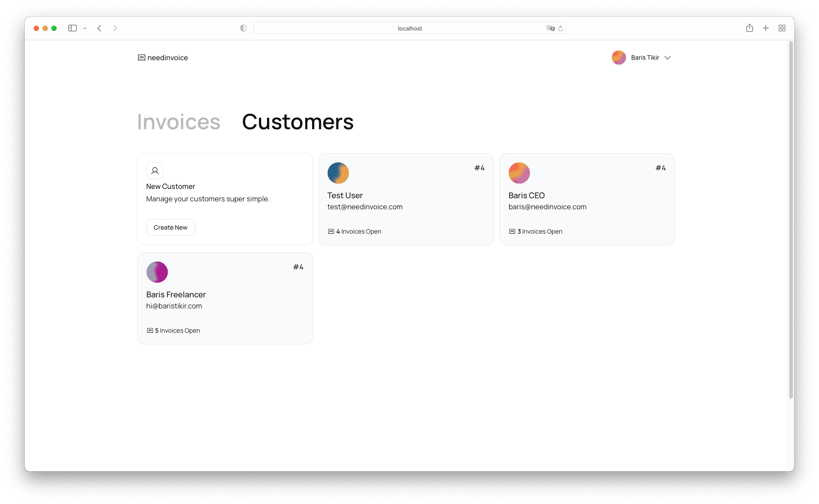Click the Create New button
The image size is (819, 504).
pyautogui.click(x=170, y=227)
